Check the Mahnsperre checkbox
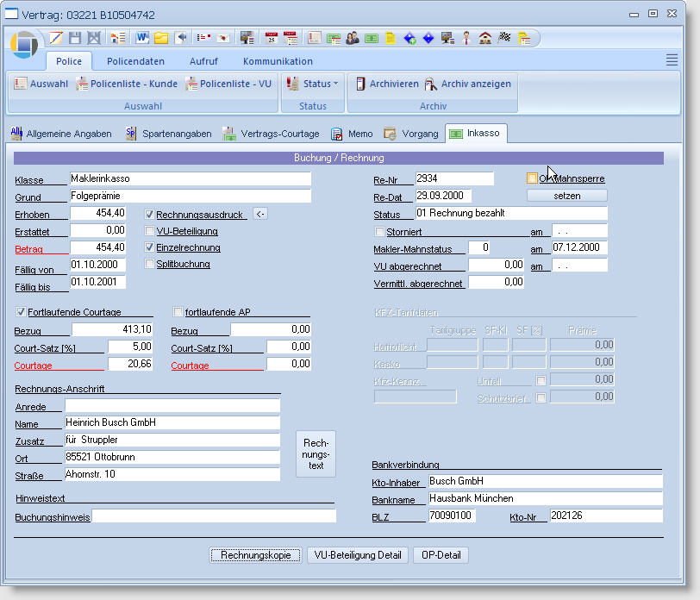 (532, 178)
